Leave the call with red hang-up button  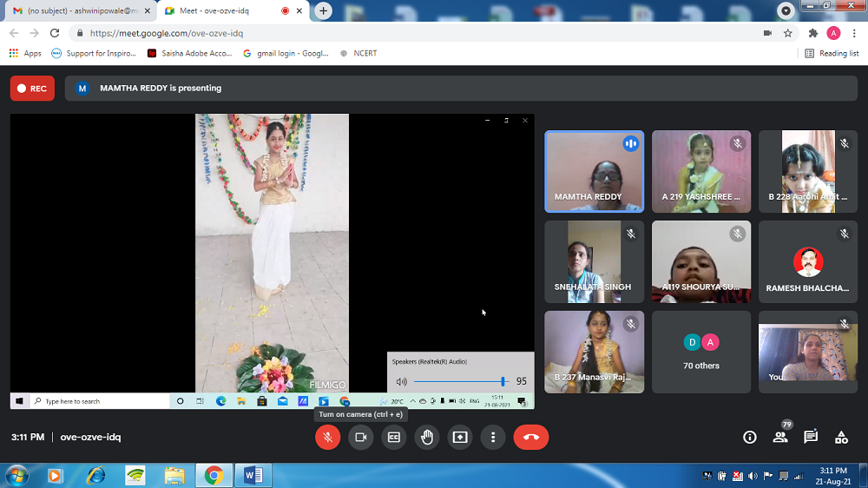(531, 437)
